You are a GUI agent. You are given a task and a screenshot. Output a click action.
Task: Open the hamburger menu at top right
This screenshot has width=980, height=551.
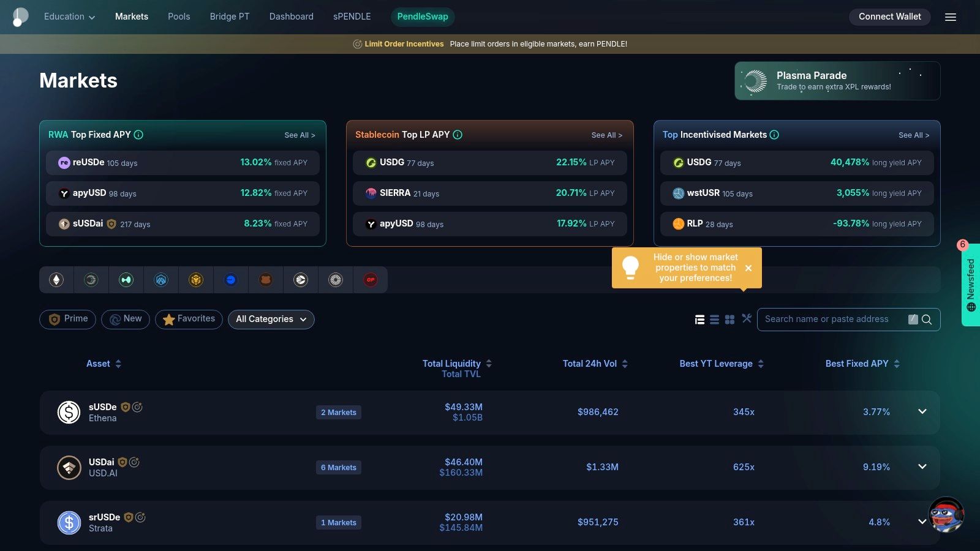point(951,17)
